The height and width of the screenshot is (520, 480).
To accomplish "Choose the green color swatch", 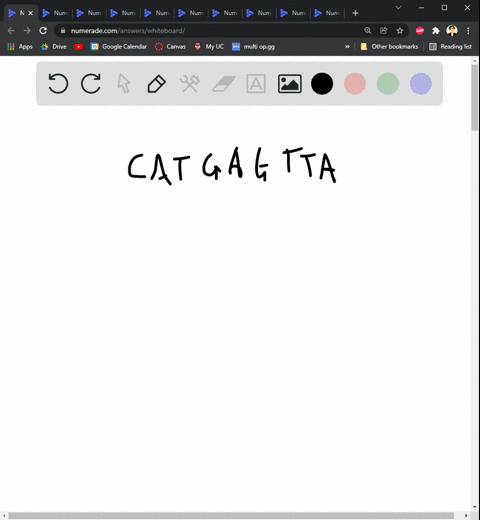I will tap(388, 83).
